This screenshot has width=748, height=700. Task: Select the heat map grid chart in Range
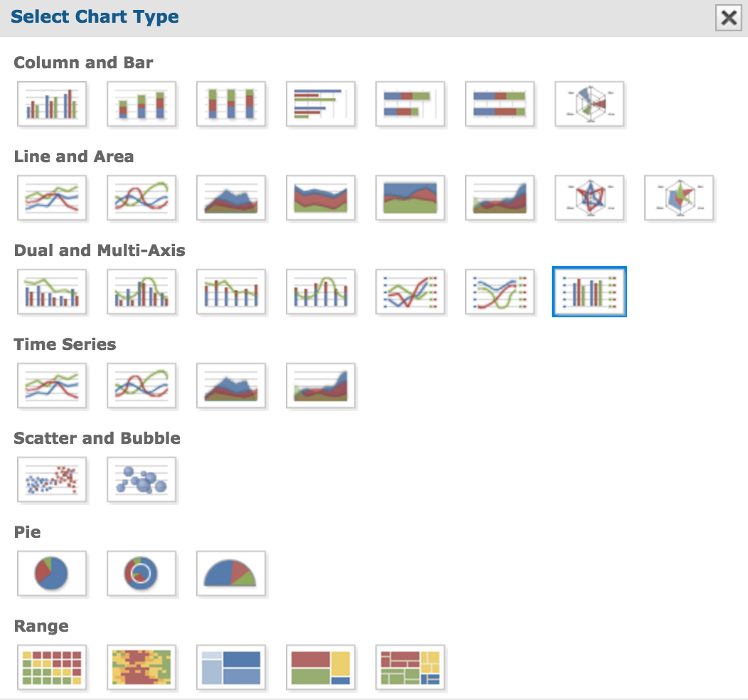coord(52,667)
